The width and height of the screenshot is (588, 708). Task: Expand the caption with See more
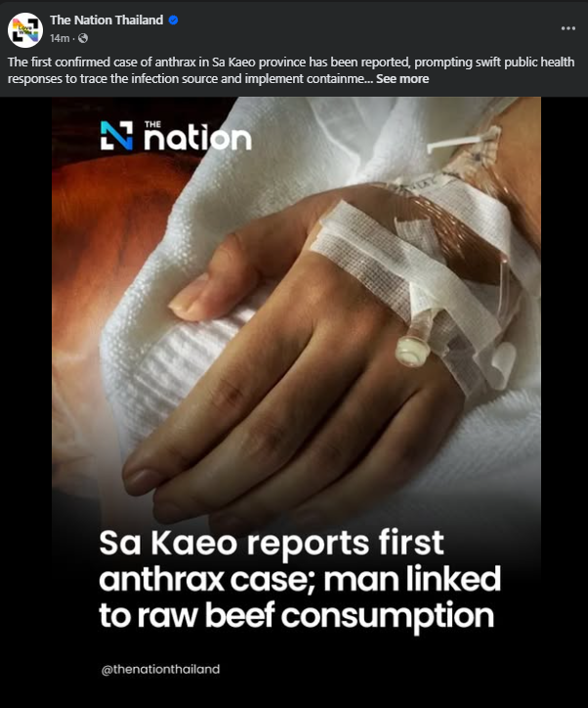tap(402, 78)
